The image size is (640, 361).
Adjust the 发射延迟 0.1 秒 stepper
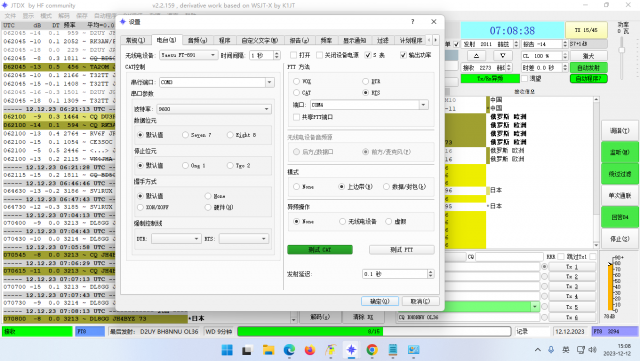coord(431,274)
